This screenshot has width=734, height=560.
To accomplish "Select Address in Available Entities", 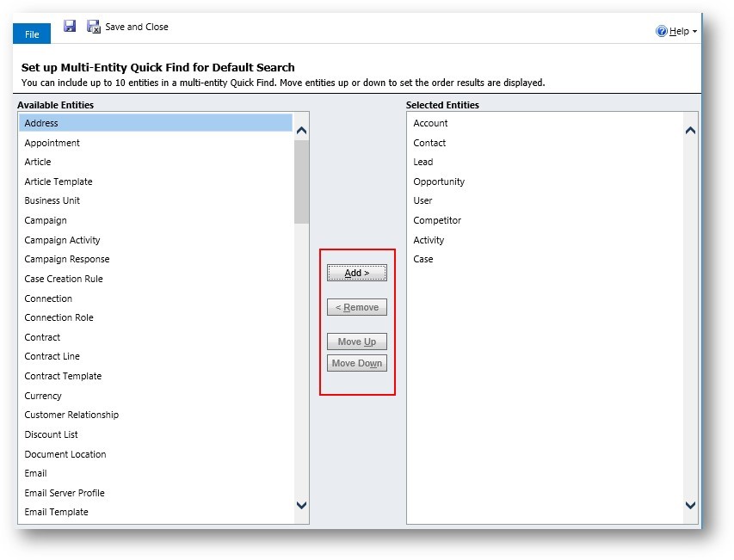I will point(156,123).
